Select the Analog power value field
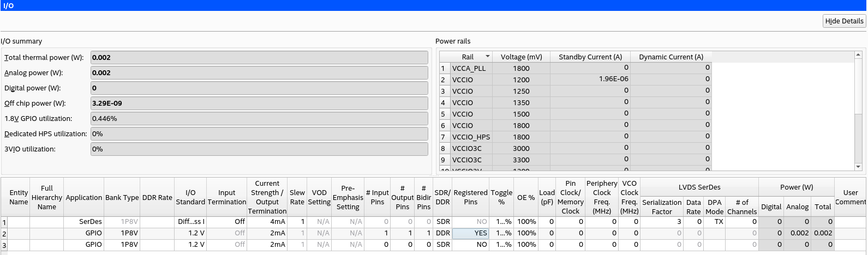Viewport: 868px width, 255px height. [x=259, y=72]
